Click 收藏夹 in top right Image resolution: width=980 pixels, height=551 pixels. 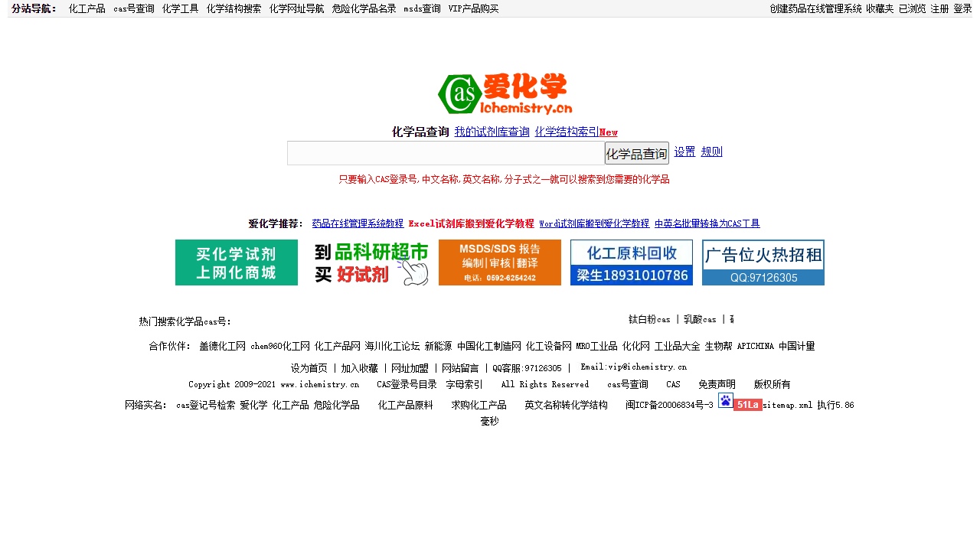pyautogui.click(x=880, y=9)
